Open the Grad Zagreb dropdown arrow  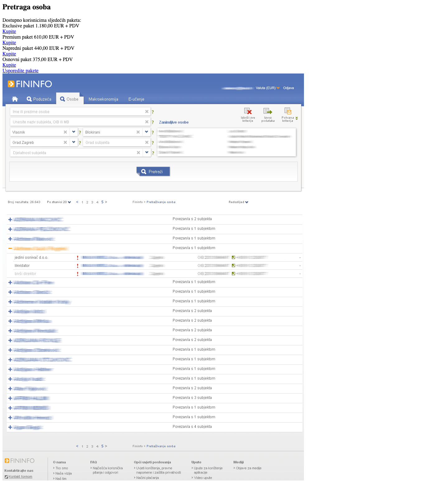point(74,142)
